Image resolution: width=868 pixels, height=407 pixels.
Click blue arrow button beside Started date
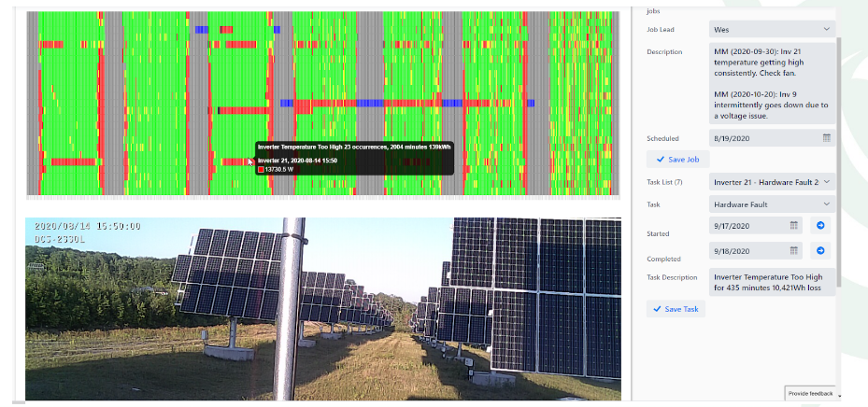820,225
